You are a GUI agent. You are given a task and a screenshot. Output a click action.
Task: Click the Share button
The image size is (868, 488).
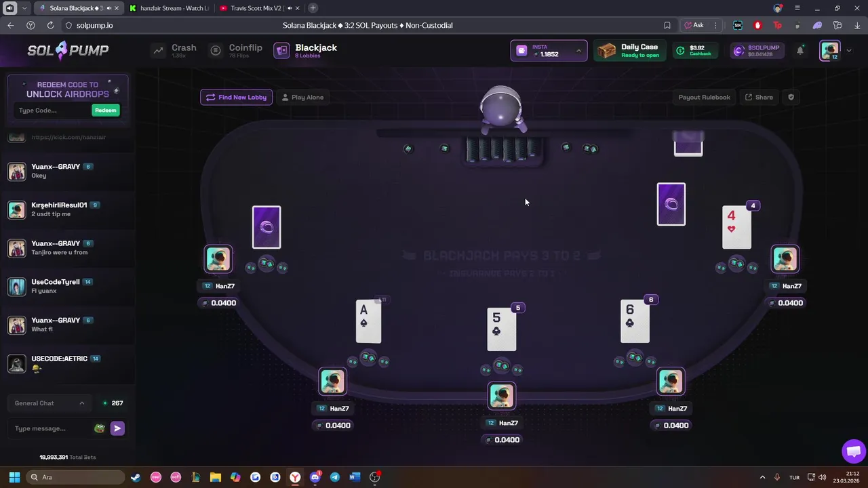click(x=759, y=97)
